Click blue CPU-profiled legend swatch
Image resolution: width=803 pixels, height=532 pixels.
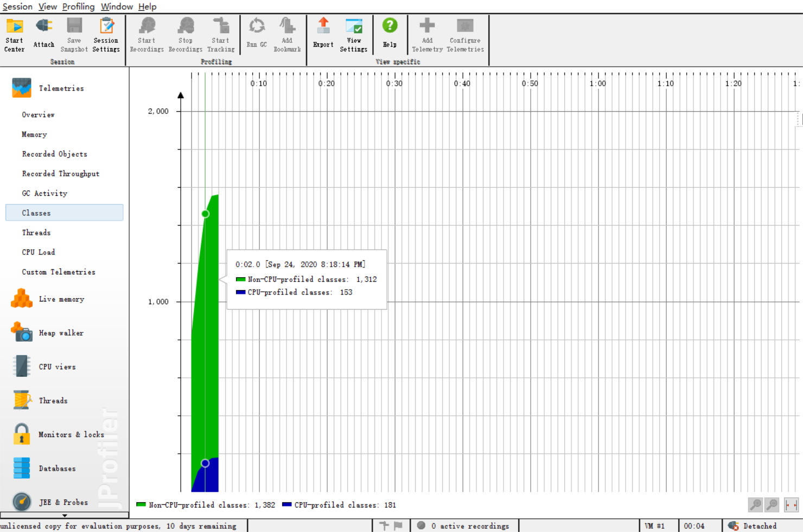(287, 504)
